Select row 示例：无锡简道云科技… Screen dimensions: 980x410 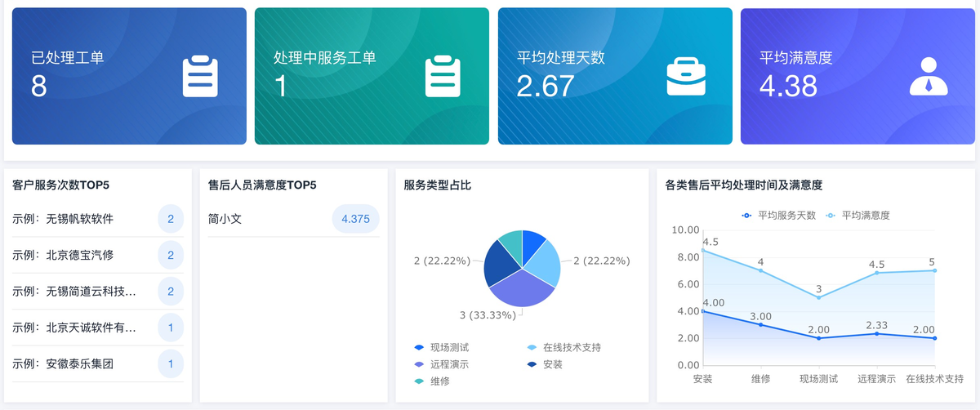click(x=98, y=292)
